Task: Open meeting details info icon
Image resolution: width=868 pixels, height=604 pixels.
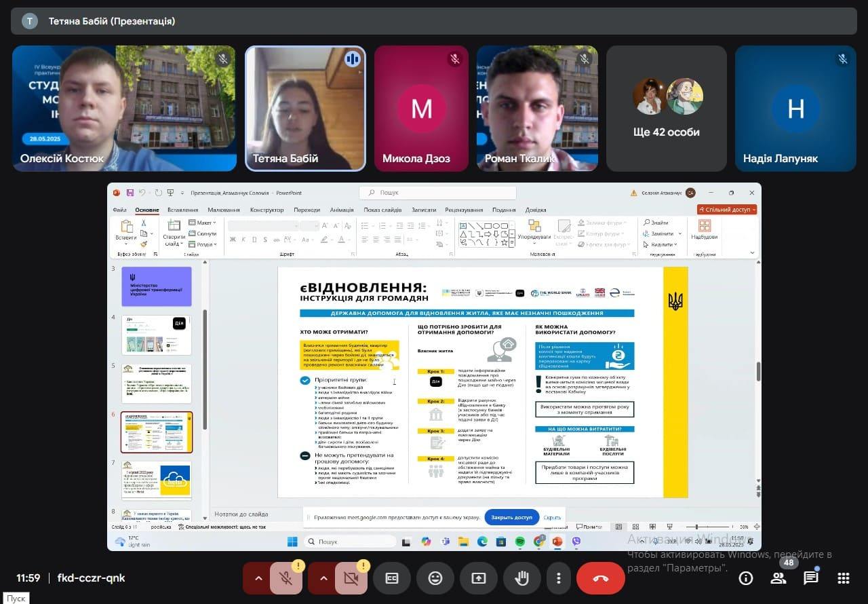Action: point(746,578)
